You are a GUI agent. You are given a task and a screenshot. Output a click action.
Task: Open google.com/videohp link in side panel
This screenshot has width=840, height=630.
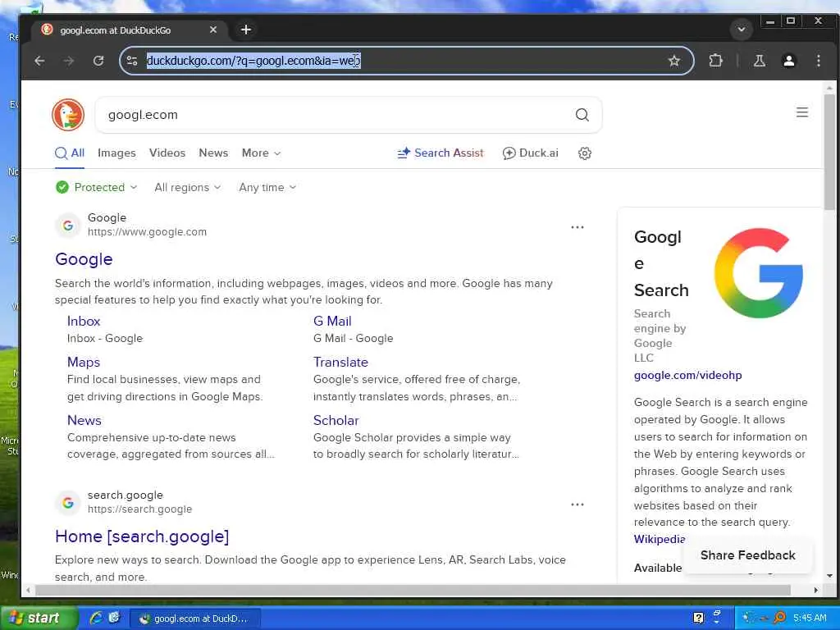[x=688, y=375]
